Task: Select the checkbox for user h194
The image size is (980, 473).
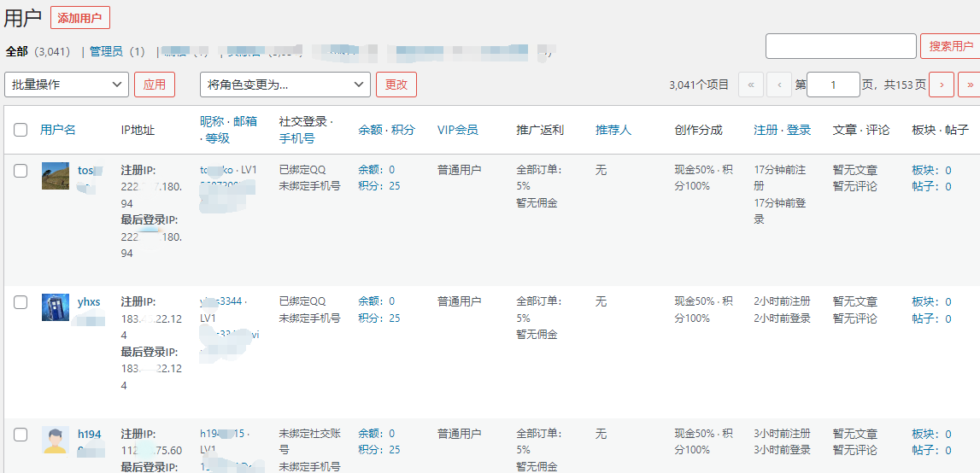Action: coord(21,435)
